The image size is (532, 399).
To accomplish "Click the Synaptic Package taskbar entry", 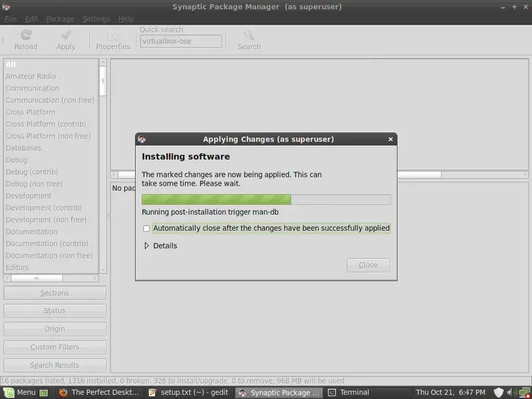I will tap(279, 392).
